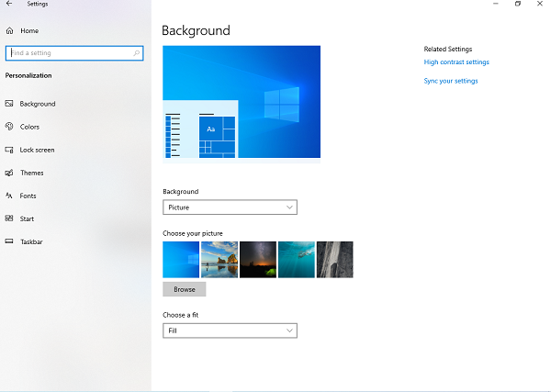Close the Settings window

(x=540, y=4)
